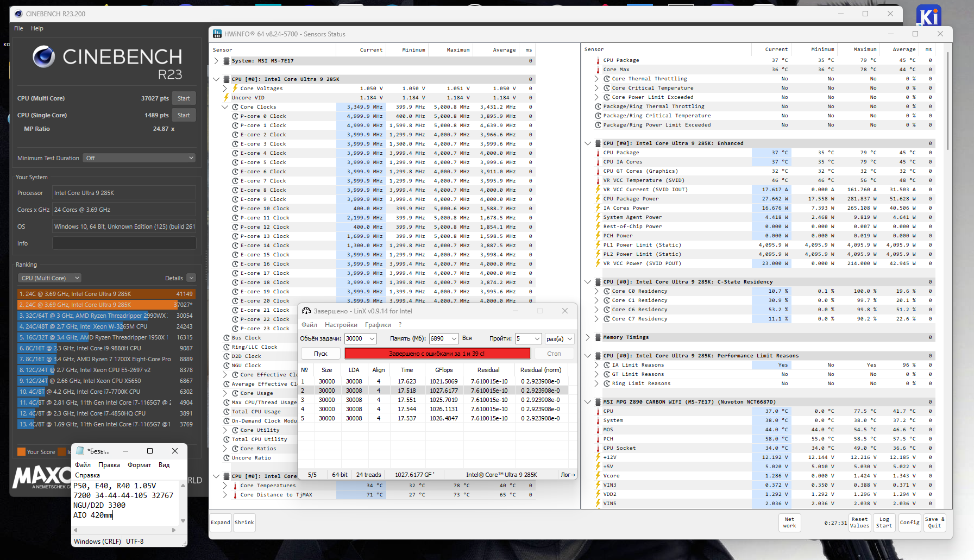Click the Cinebench icon in its title bar

tap(18, 14)
